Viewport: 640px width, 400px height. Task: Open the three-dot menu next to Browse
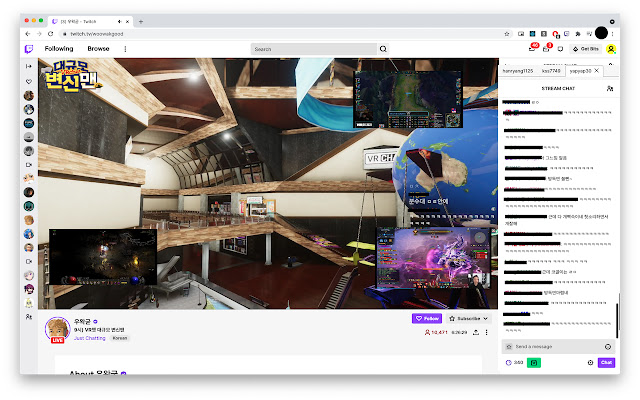coord(125,49)
